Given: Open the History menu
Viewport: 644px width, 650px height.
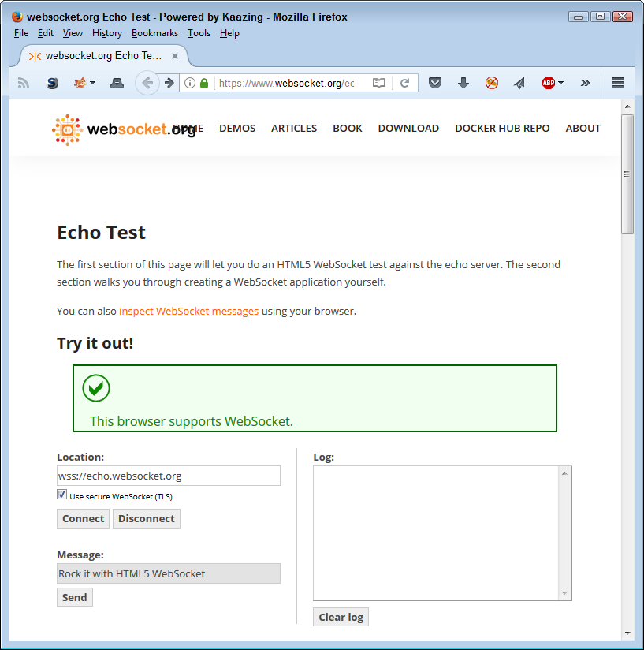Looking at the screenshot, I should [107, 33].
